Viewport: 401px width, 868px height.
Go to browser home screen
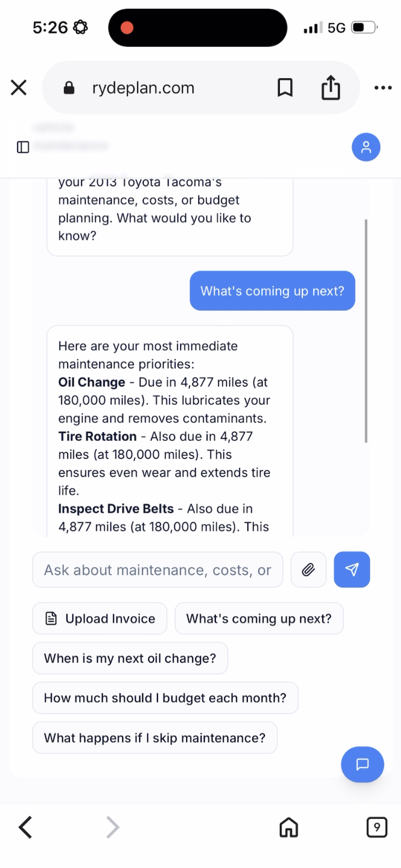[288, 827]
